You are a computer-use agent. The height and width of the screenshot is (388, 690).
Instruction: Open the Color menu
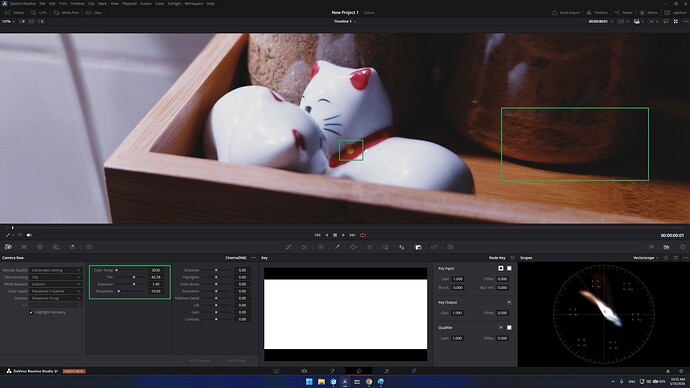tap(159, 4)
